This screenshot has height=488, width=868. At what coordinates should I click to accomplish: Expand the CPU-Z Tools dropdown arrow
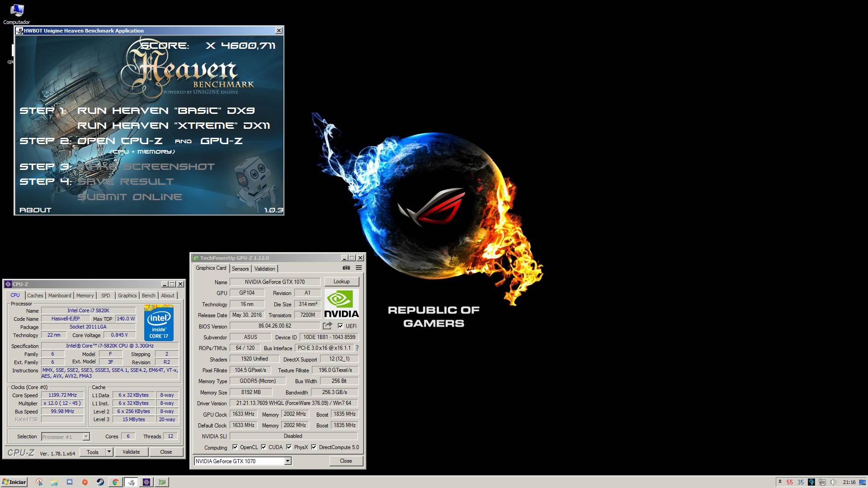(x=108, y=452)
